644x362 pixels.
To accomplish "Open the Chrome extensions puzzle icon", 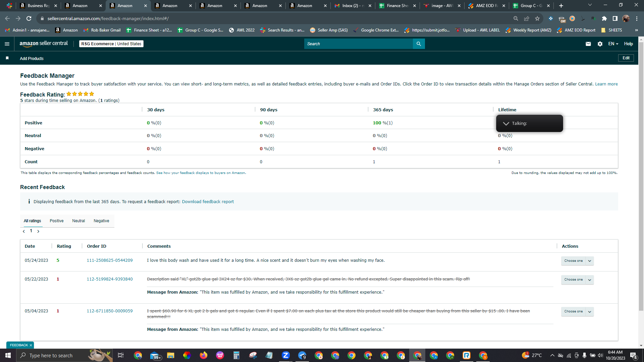I will 604,18.
